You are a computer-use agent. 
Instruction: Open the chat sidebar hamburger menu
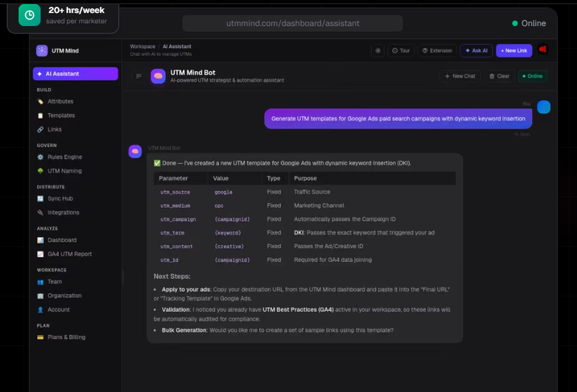click(138, 76)
